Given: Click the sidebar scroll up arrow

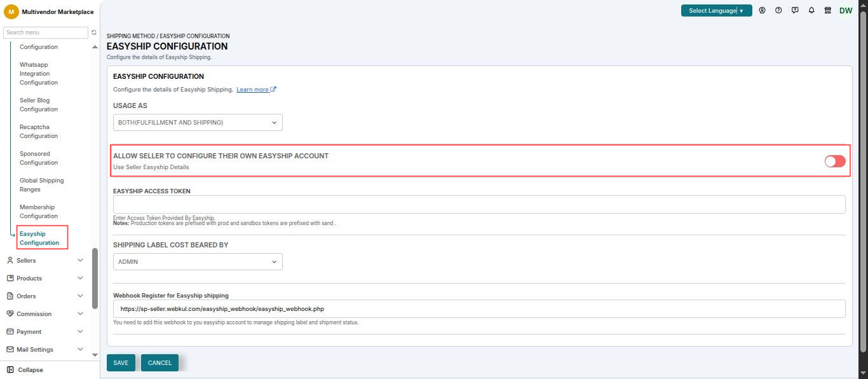Looking at the screenshot, I should point(95,47).
